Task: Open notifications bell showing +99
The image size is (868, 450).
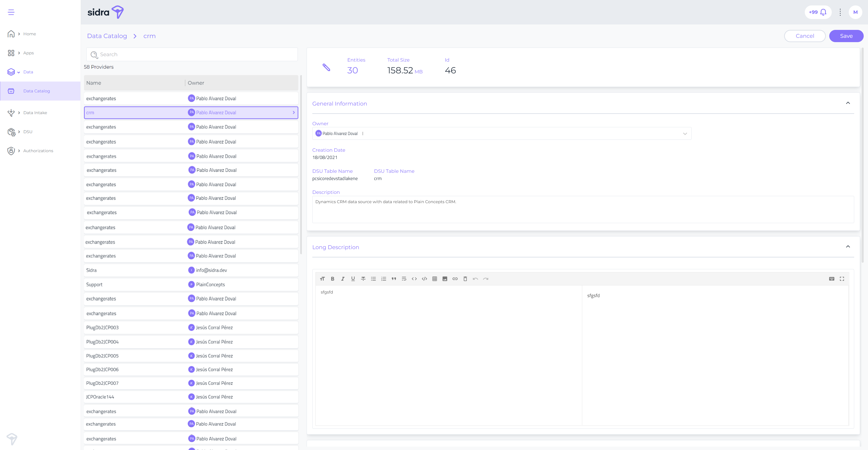Action: click(x=818, y=12)
